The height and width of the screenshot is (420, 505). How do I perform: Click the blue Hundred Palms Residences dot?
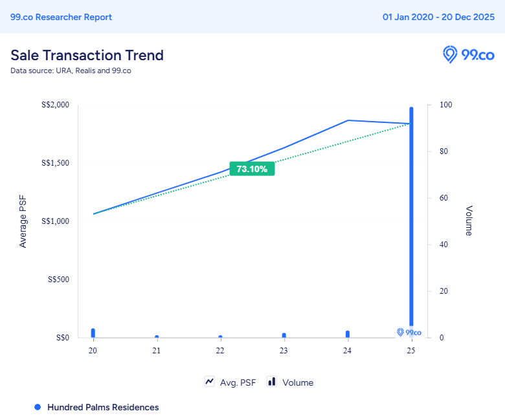coord(38,407)
